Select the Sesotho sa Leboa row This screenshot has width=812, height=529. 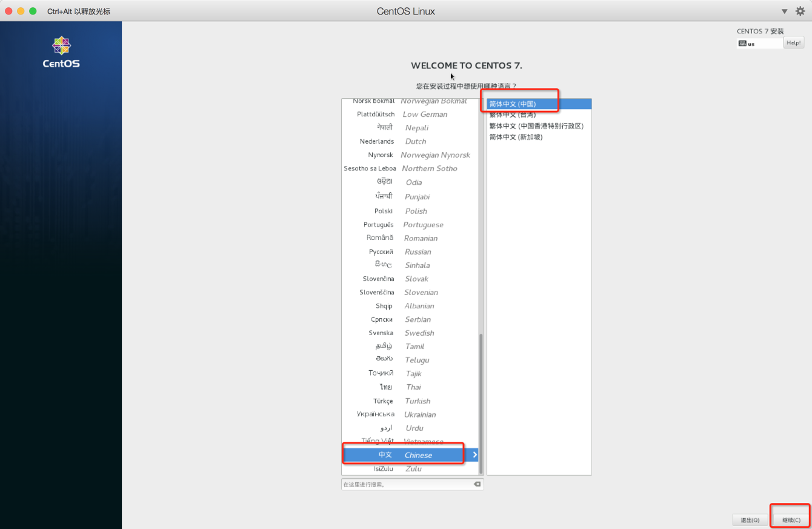point(410,168)
